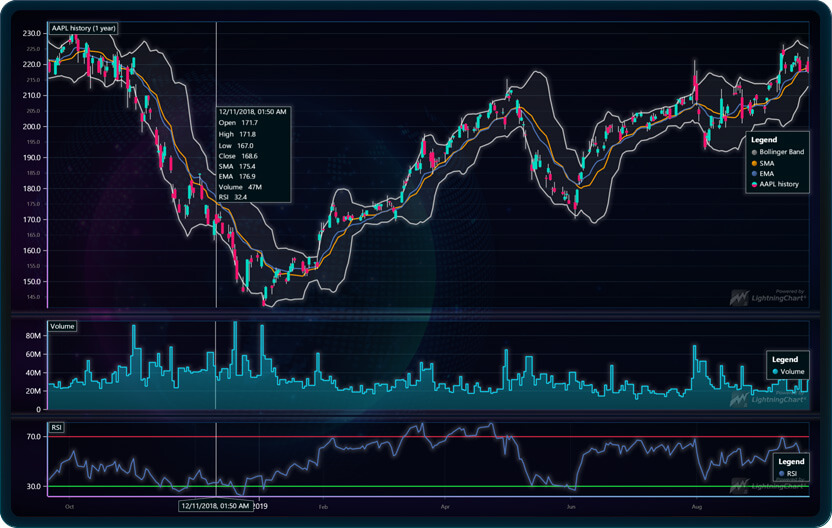Click the 30.0 RSI axis label
This screenshot has height=528, width=832.
(x=34, y=487)
